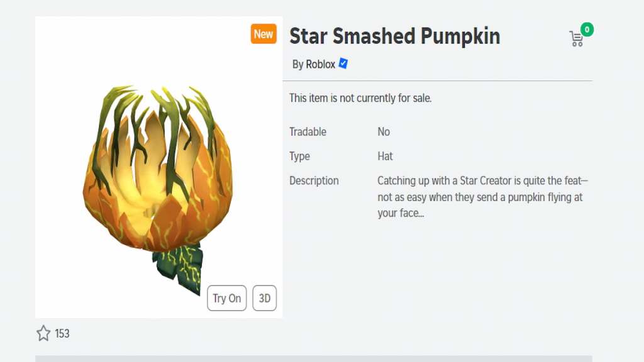Click the favorites count showing 153
Image resolution: width=644 pixels, height=362 pixels.
[63, 334]
